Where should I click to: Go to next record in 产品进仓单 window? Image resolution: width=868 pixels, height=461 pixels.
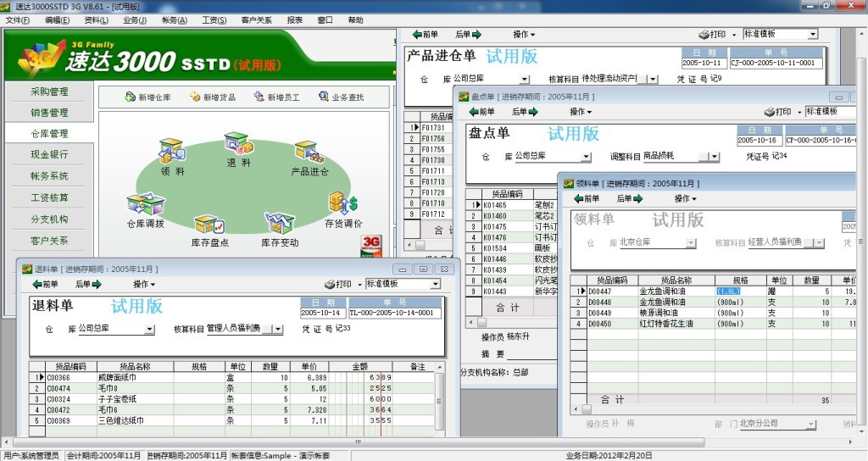click(x=468, y=34)
